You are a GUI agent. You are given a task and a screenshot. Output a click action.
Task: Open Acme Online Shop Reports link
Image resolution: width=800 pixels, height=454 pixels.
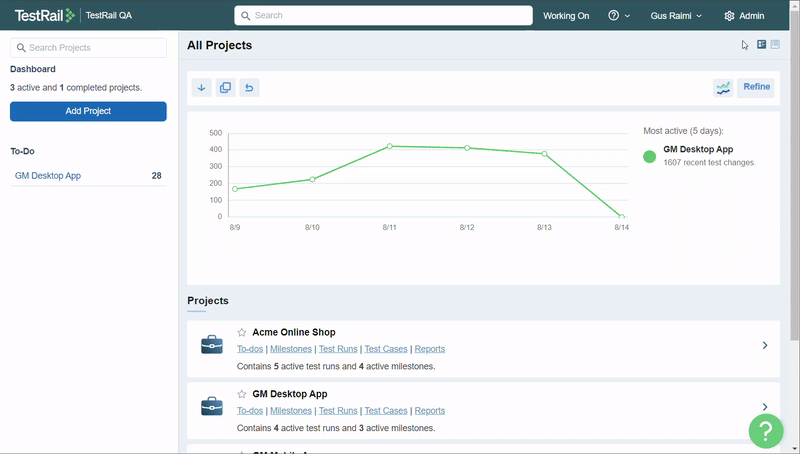[x=430, y=349]
